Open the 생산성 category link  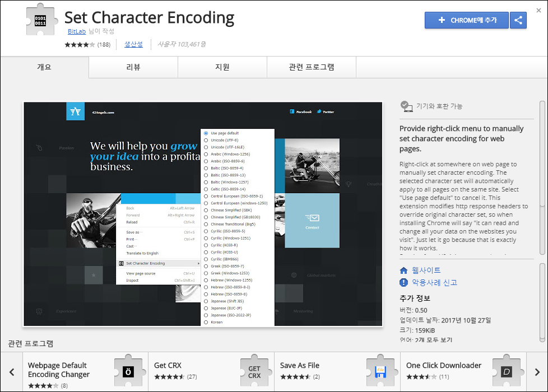click(133, 44)
